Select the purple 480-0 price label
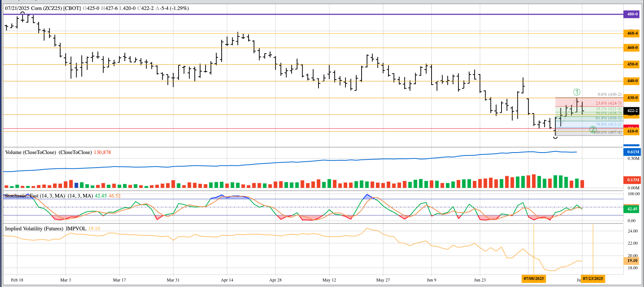This screenshot has width=644, height=287. click(632, 14)
